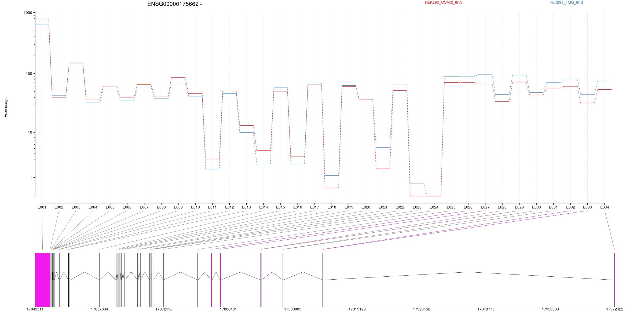Select exon label E002
Screen dimensions: 644x322
point(59,207)
